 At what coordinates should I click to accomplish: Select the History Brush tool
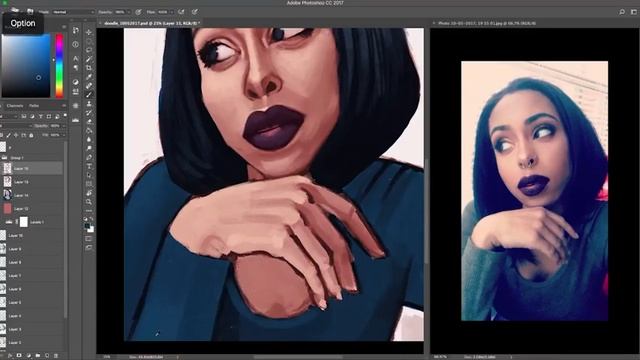tap(89, 113)
